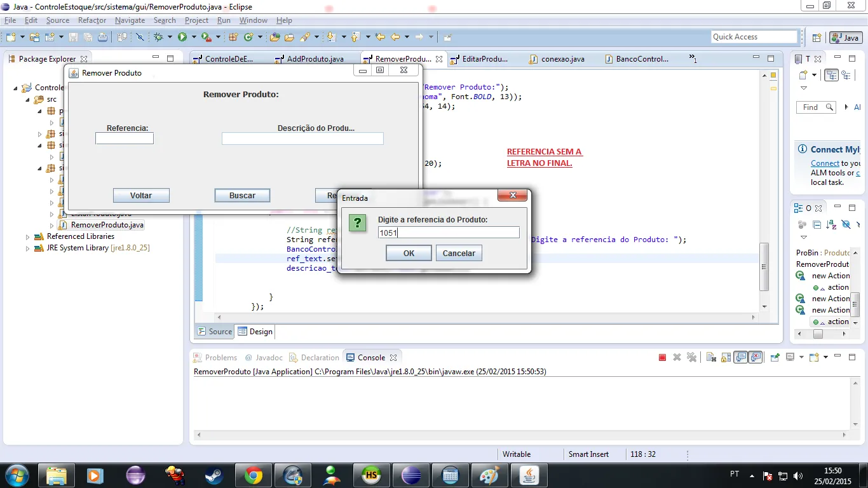Viewport: 868px width, 488px height.
Task: Click the product reference input field
Action: coord(448,233)
